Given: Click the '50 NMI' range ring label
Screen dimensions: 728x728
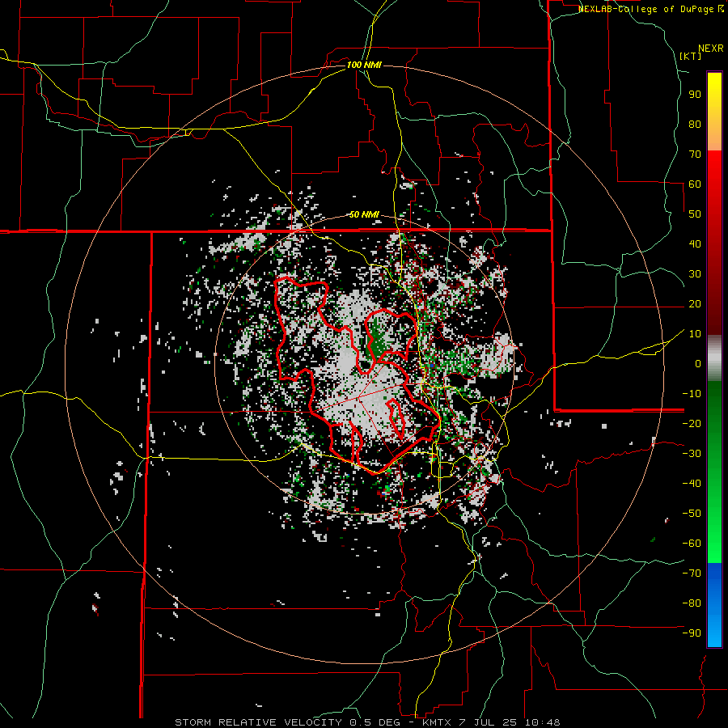Looking at the screenshot, I should click(x=364, y=214).
